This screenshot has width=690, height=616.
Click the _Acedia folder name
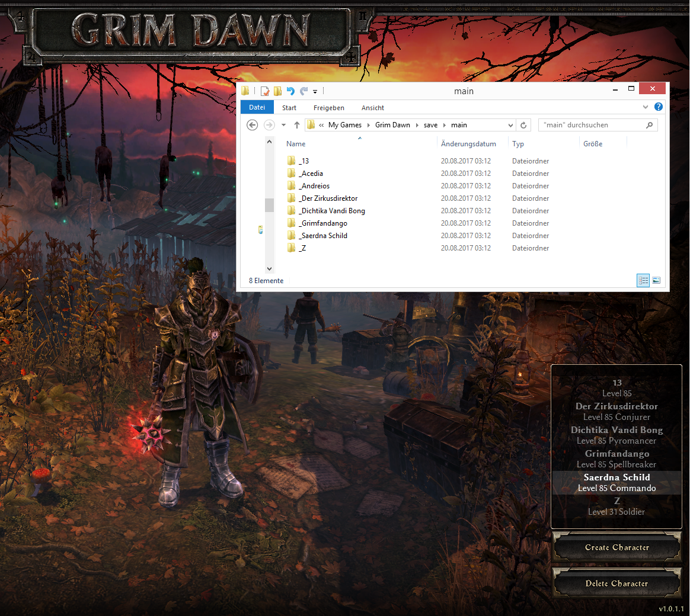tap(311, 173)
